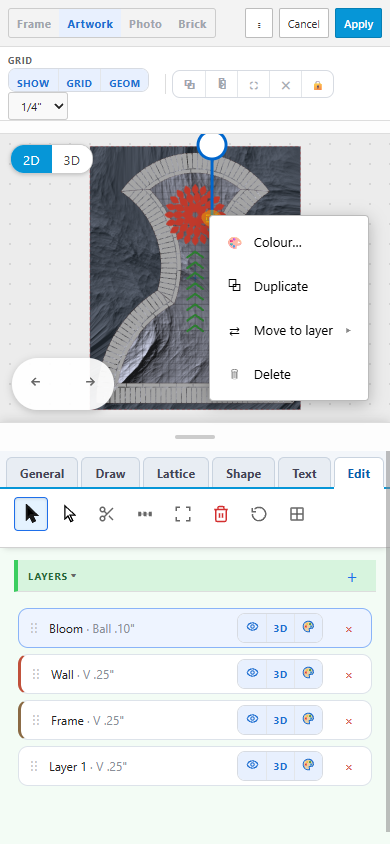Switch to the Shape tab
390x844 pixels.
[243, 474]
